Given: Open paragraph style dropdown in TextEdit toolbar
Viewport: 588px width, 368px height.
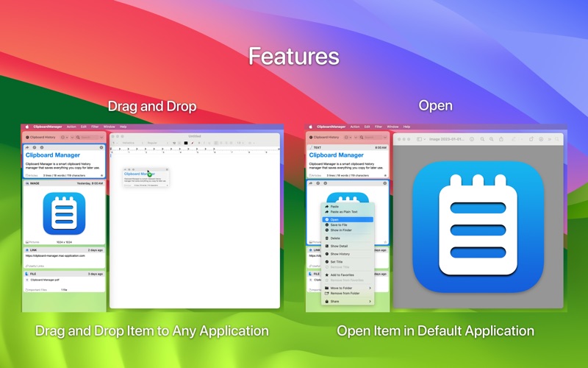Looking at the screenshot, I should pos(115,143).
